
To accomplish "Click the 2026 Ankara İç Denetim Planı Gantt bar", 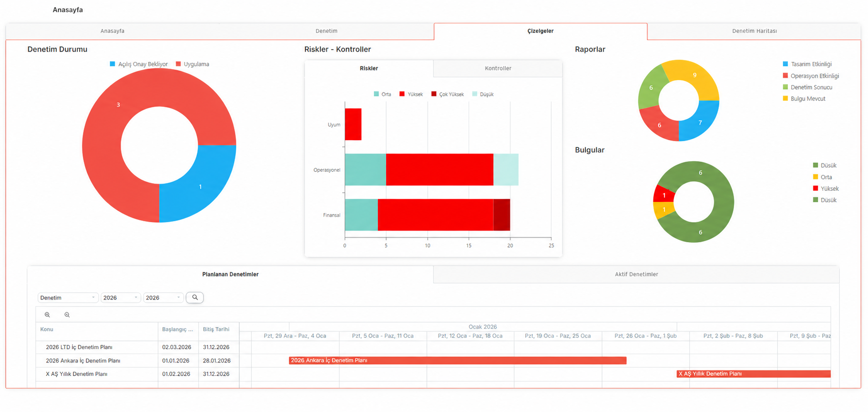I will (x=458, y=360).
